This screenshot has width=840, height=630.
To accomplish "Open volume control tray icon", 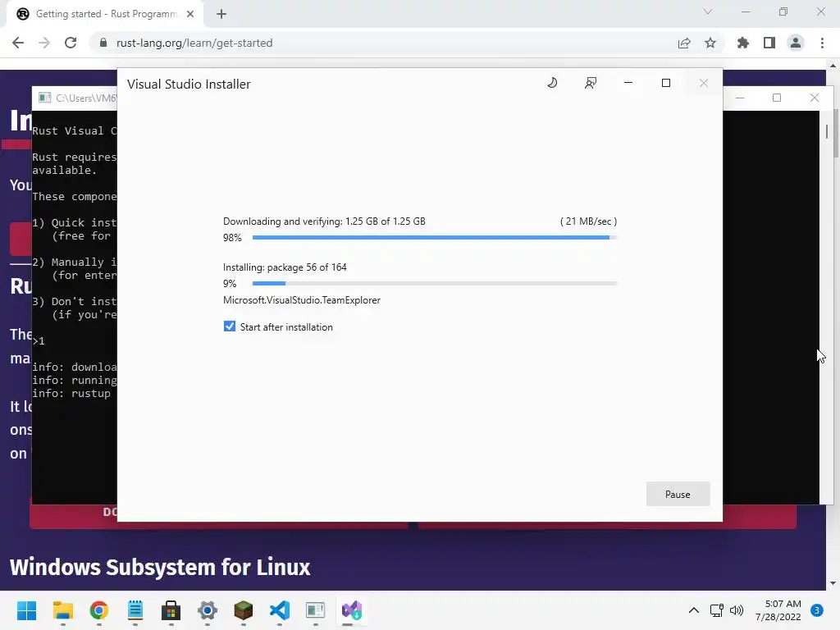I will tap(737, 610).
